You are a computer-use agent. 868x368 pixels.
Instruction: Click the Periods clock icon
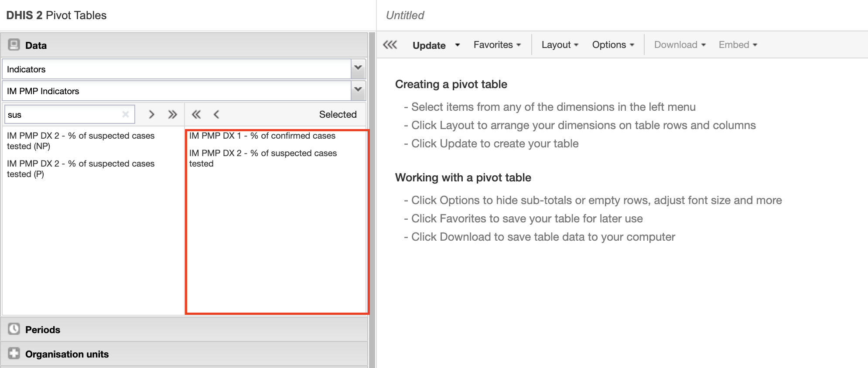click(14, 329)
